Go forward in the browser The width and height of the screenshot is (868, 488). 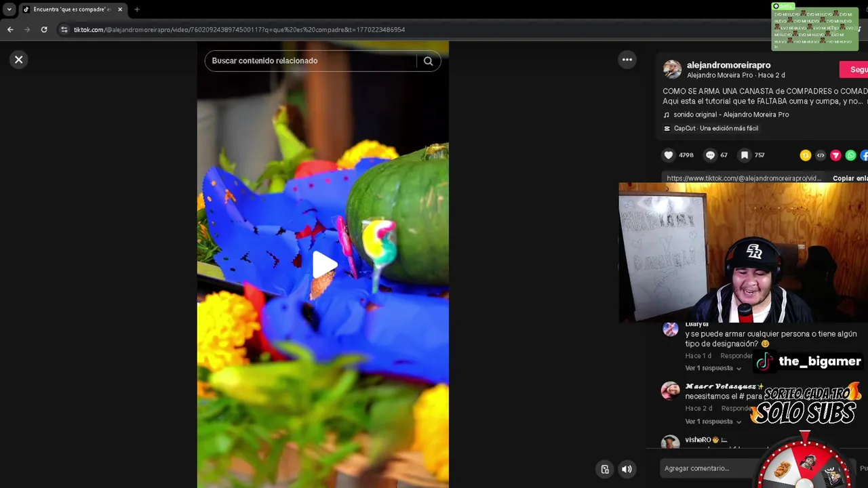pyautogui.click(x=27, y=30)
